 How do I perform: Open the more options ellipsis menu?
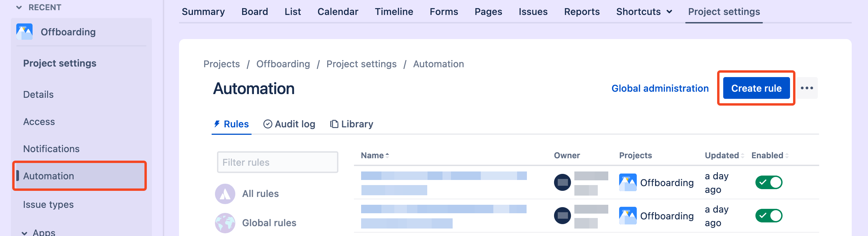click(x=807, y=88)
